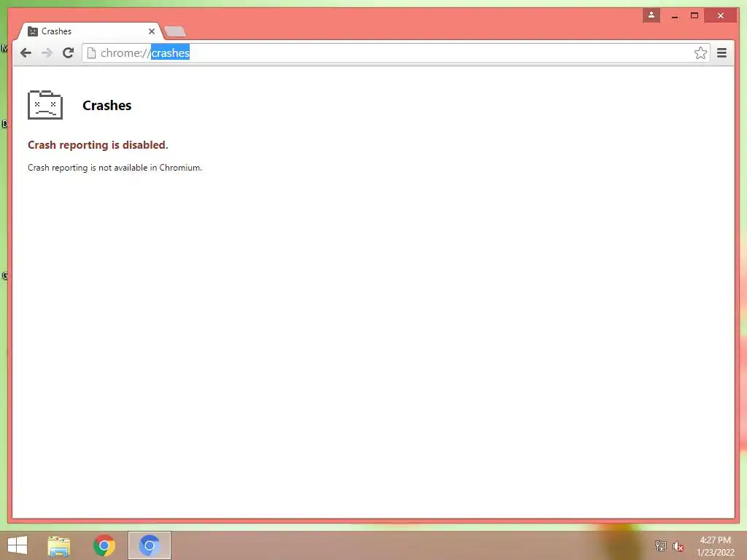Select the chrome://crashes address bar
The width and height of the screenshot is (747, 560).
395,52
